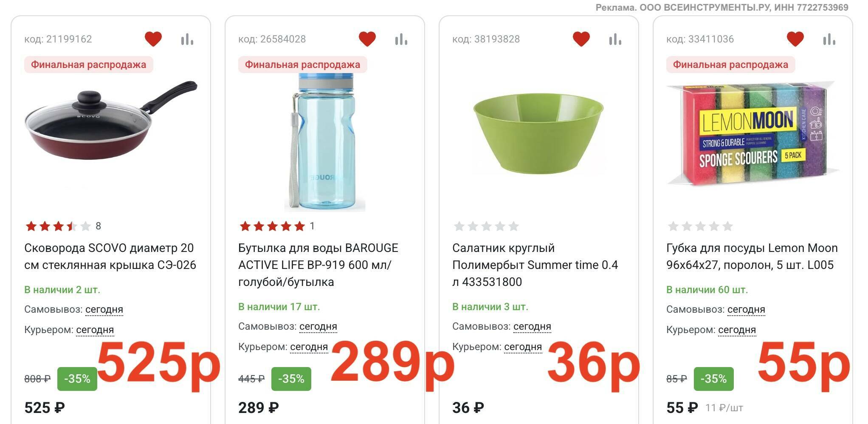
Task: Add Summer time salad bowl to comparison
Action: pyautogui.click(x=615, y=40)
